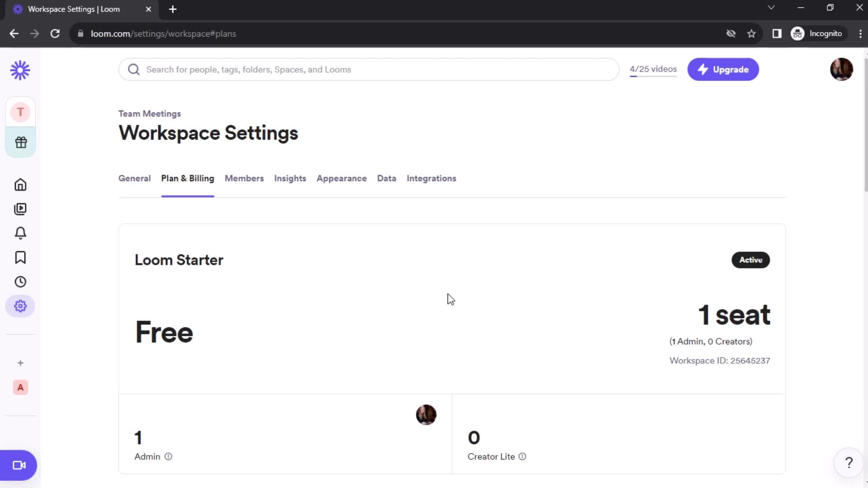This screenshot has height=488, width=868.
Task: Open the Library icon in sidebar
Action: (x=20, y=209)
